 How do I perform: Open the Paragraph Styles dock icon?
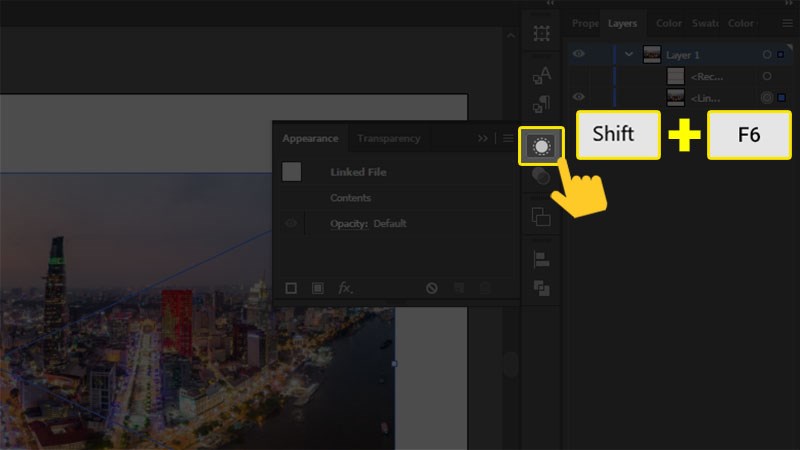[541, 104]
